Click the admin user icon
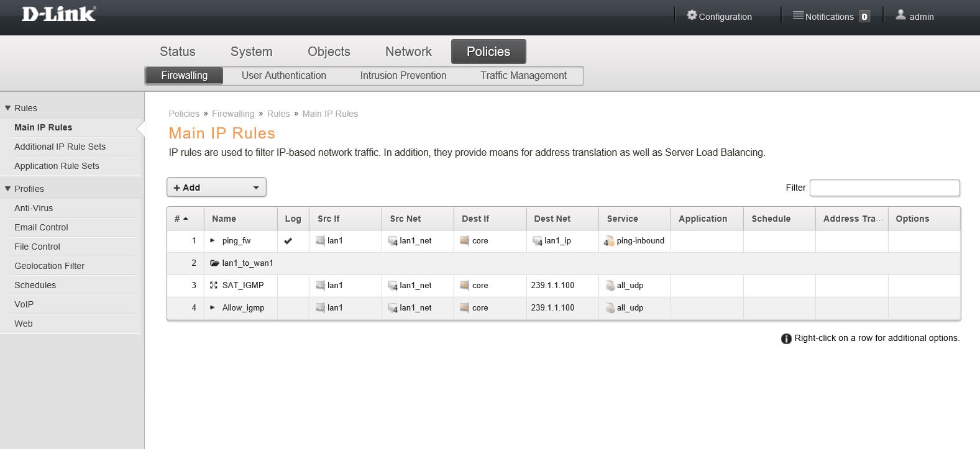This screenshot has height=449, width=980. (900, 16)
